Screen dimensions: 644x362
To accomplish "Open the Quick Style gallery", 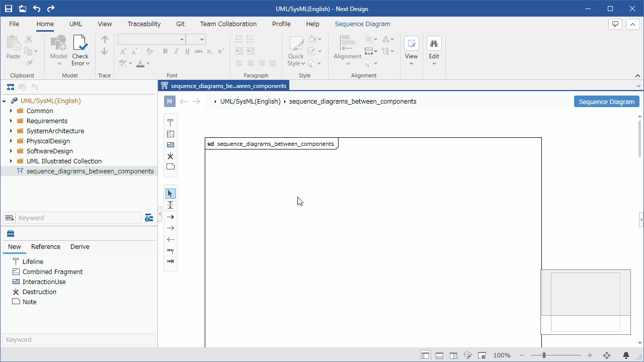I will point(296,50).
